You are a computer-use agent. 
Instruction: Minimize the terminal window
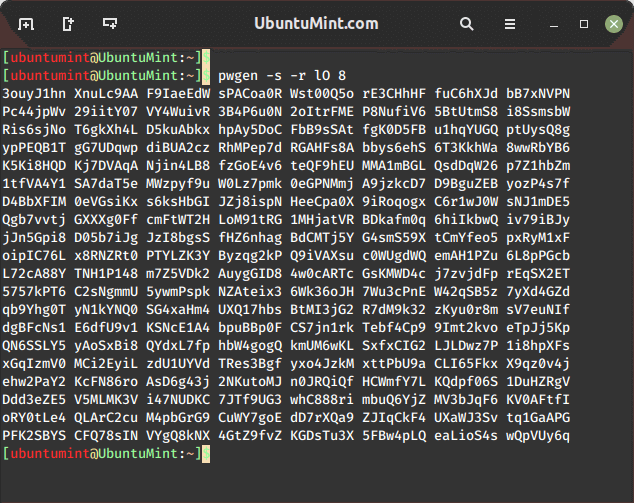[x=554, y=26]
